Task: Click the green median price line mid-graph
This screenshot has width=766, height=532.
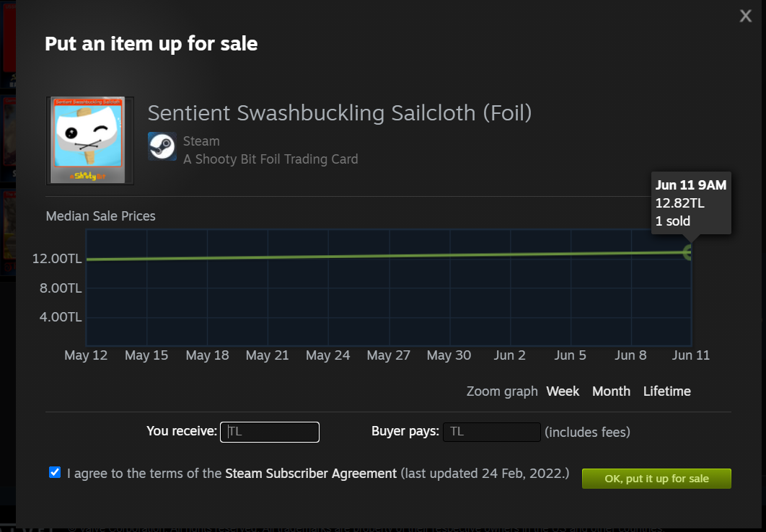Action: click(x=389, y=255)
